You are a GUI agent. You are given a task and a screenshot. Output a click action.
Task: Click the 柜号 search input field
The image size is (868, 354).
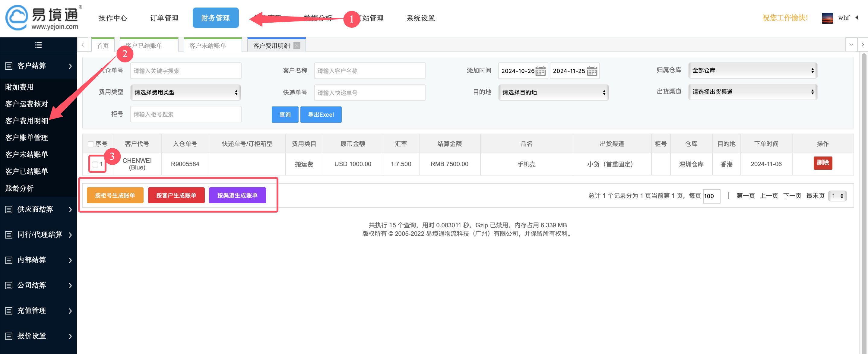coord(186,114)
